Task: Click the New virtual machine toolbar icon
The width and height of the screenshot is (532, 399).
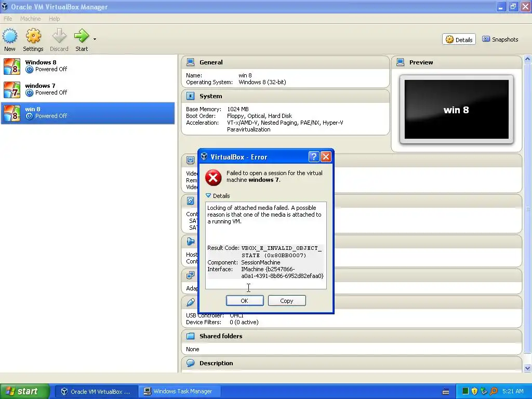Action: point(10,36)
